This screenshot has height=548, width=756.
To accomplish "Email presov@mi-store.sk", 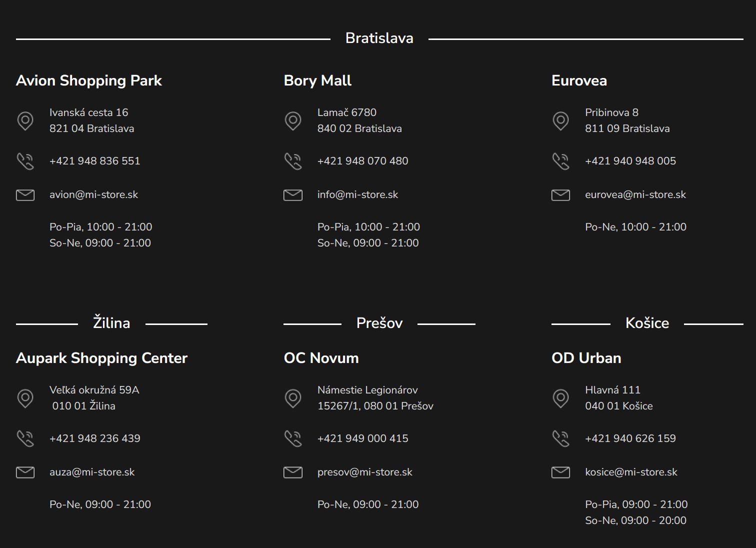I will (x=364, y=472).
